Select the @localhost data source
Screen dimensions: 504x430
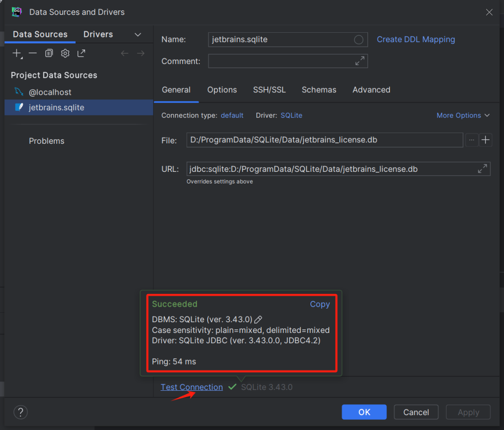[78, 92]
